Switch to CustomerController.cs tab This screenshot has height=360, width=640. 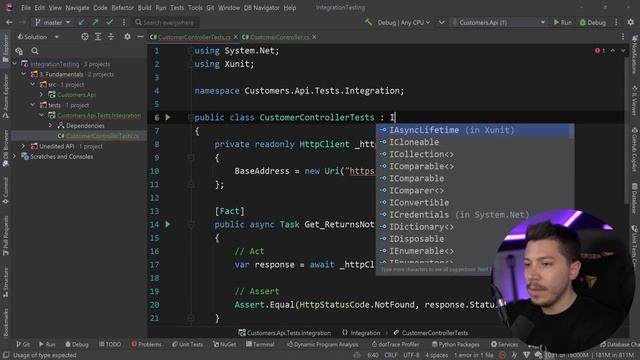click(279, 37)
